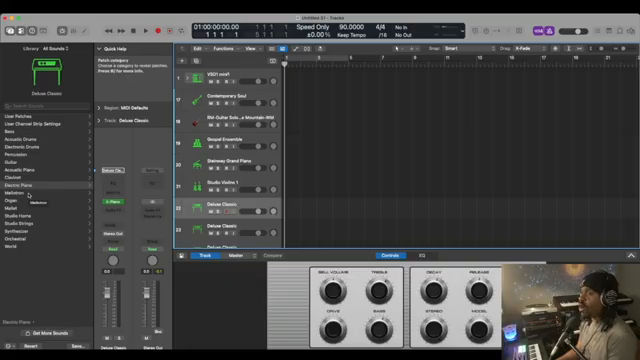Open Acoustic Drums category in library
Viewport: 640px width, 360px height.
pyautogui.click(x=47, y=139)
